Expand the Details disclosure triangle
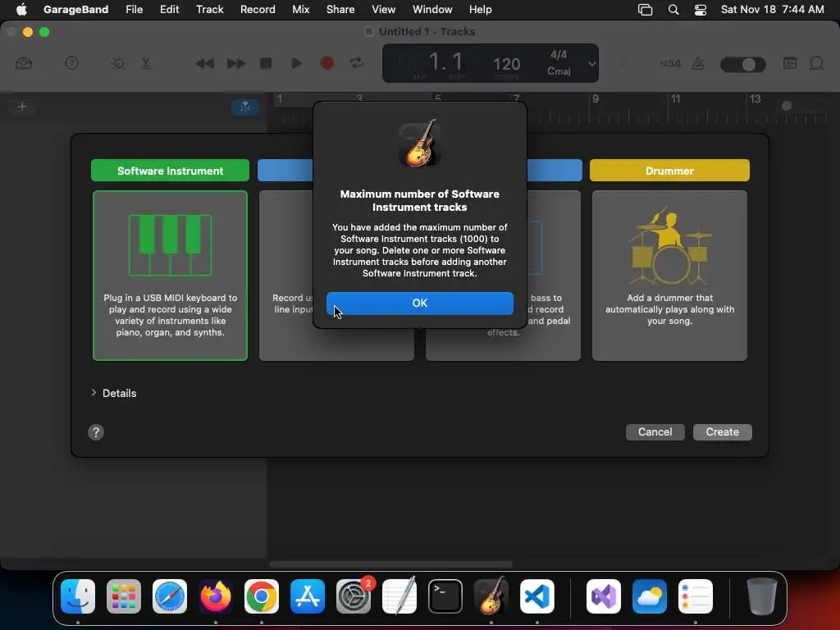The width and height of the screenshot is (840, 630). (94, 393)
